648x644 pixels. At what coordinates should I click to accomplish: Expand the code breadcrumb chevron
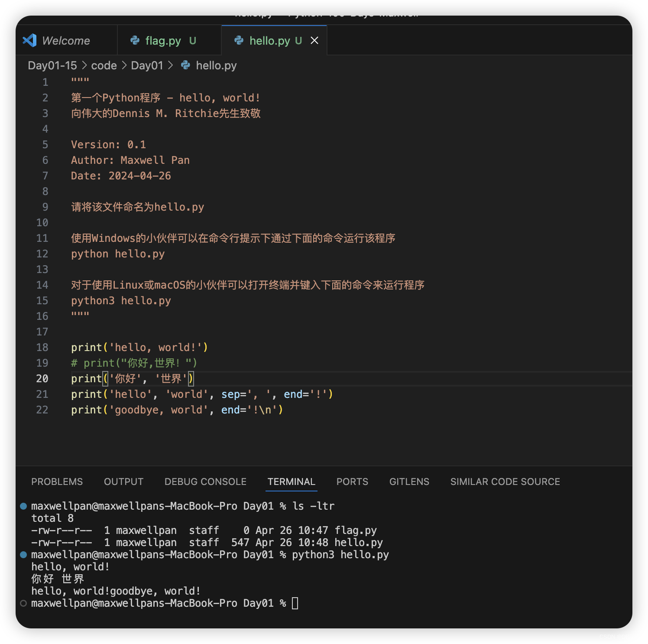tap(124, 65)
